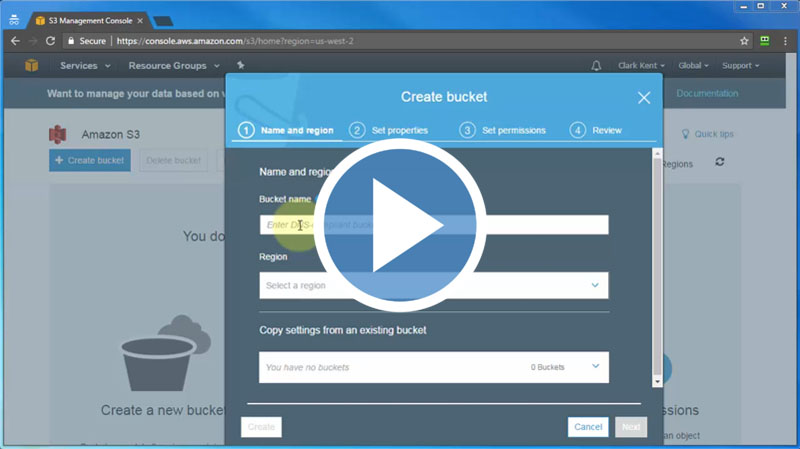Screen dimensions: 800x449
Task: Click the Amazon S3 service icon
Action: tap(59, 134)
